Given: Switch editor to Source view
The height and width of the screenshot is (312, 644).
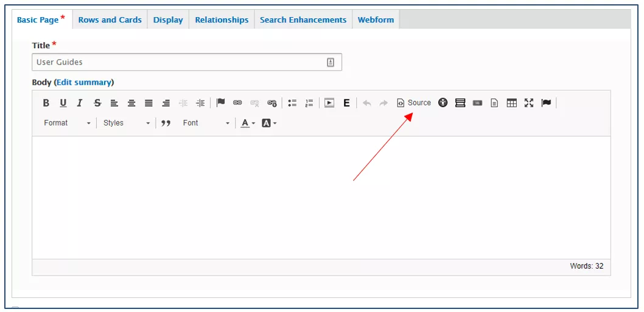Looking at the screenshot, I should click(414, 103).
